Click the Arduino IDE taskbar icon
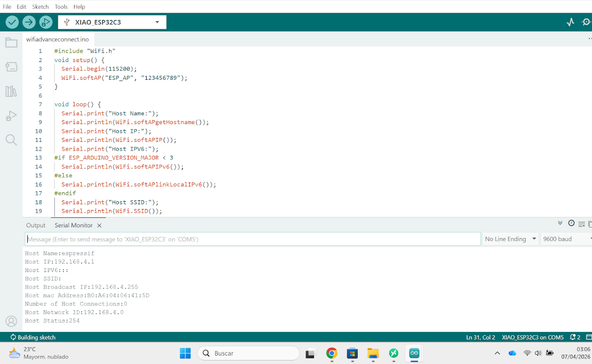The height and width of the screenshot is (364, 592). pos(414,353)
